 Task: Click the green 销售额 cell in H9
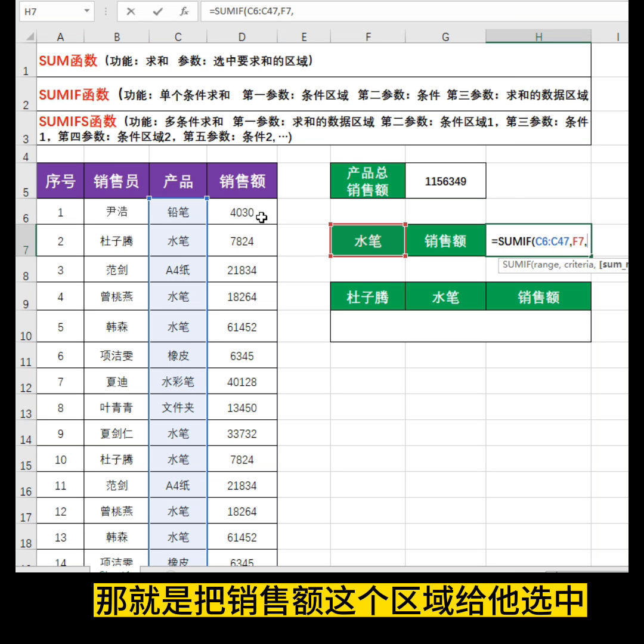point(538,296)
